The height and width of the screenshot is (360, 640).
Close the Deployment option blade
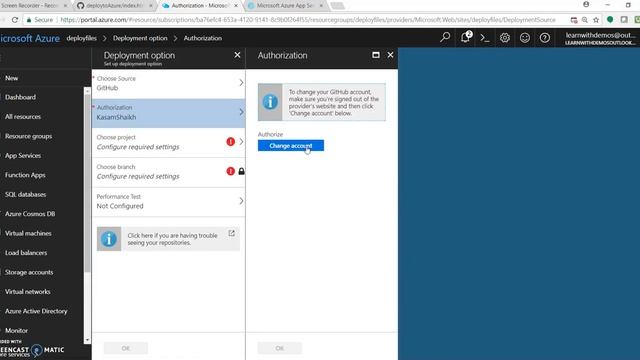237,55
